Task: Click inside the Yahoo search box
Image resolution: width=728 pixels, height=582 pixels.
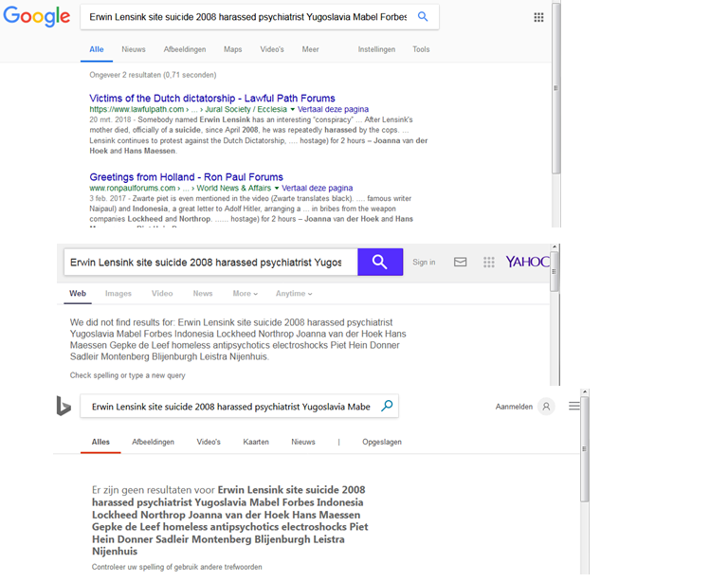Action: [210, 263]
